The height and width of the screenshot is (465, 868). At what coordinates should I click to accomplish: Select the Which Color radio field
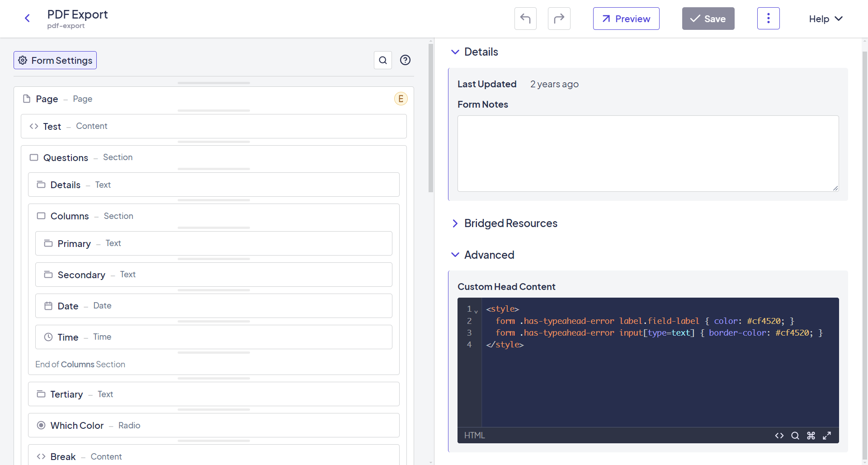[x=214, y=425]
